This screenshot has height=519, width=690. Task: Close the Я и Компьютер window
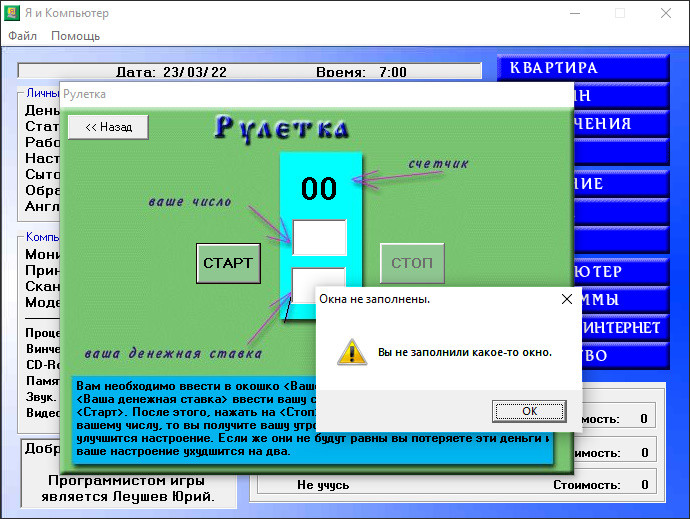tap(666, 13)
